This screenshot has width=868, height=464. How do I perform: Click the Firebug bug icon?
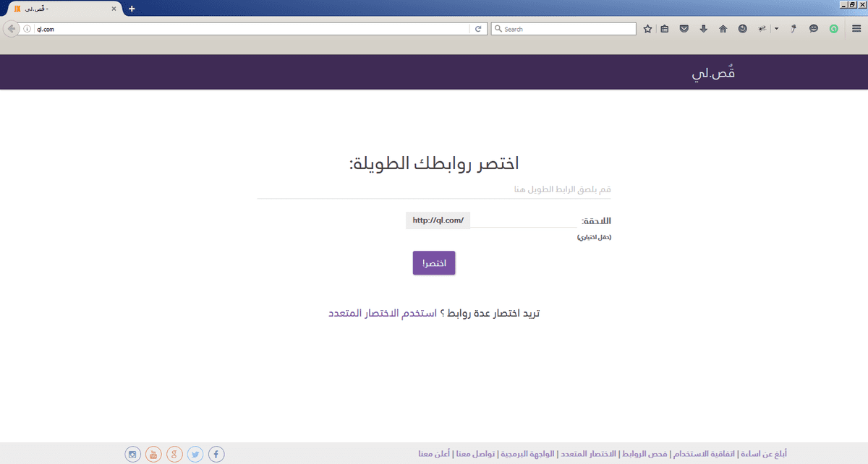pos(762,29)
